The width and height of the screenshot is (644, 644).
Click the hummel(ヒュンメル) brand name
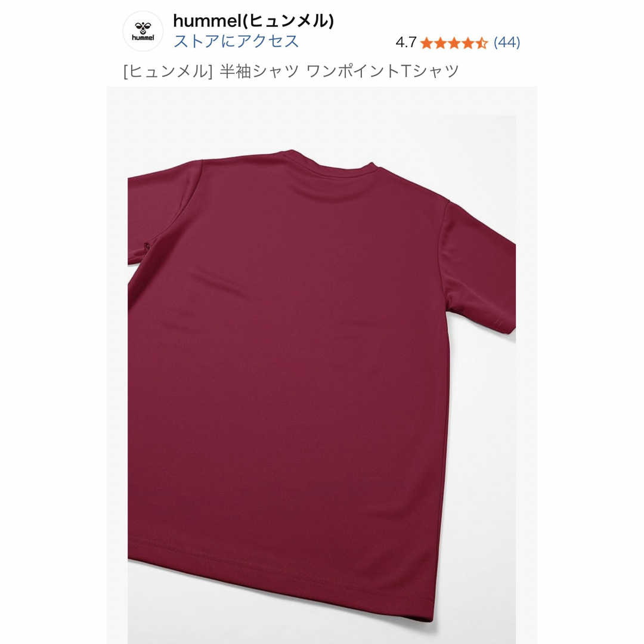tap(253, 20)
